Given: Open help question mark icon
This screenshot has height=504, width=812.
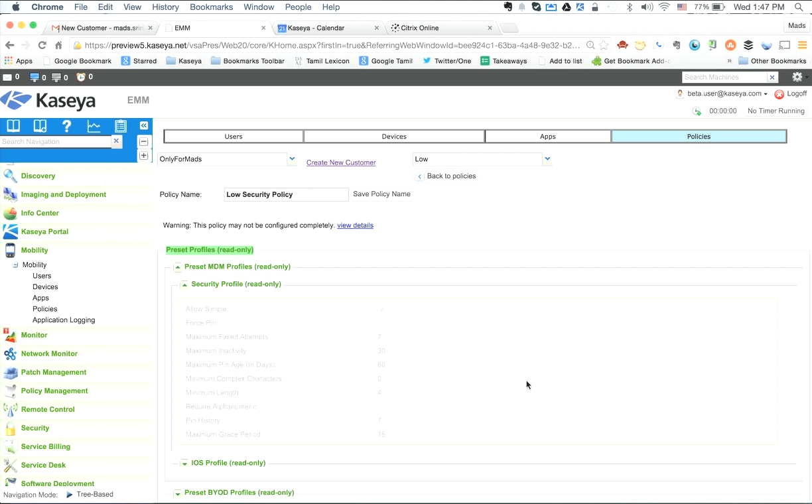Looking at the screenshot, I should [66, 126].
